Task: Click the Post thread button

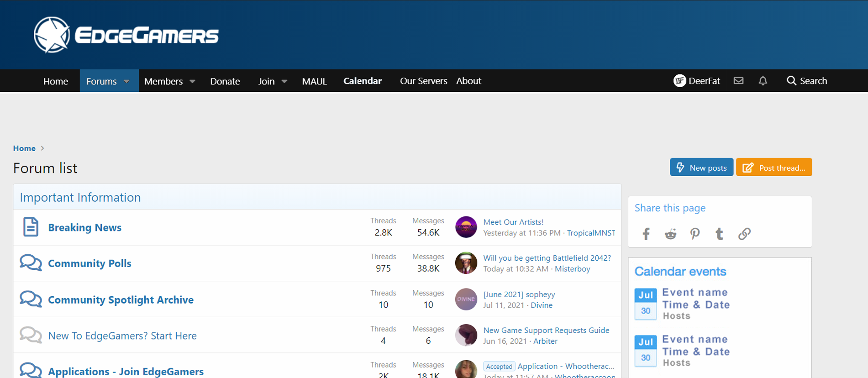Action: click(774, 167)
